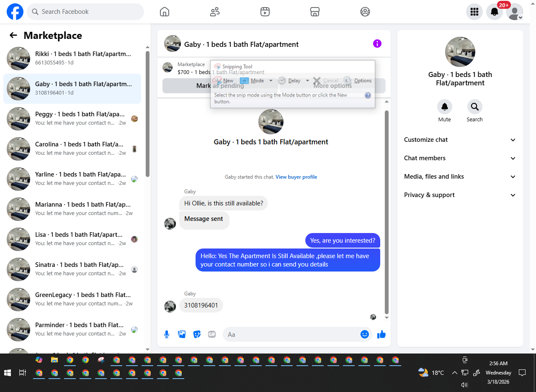
Task: Click Mark as pending button
Action: (x=220, y=86)
